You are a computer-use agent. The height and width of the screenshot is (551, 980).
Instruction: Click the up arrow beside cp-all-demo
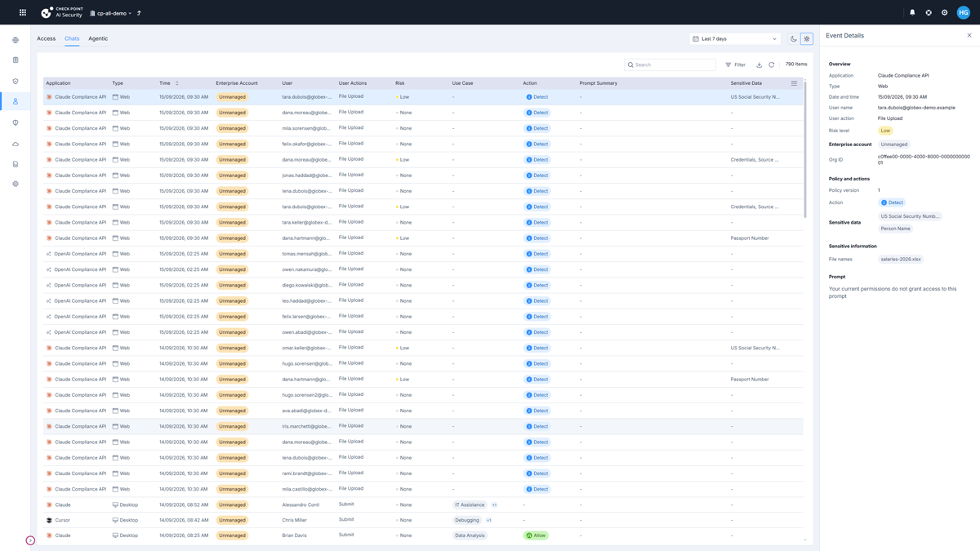pyautogui.click(x=139, y=13)
